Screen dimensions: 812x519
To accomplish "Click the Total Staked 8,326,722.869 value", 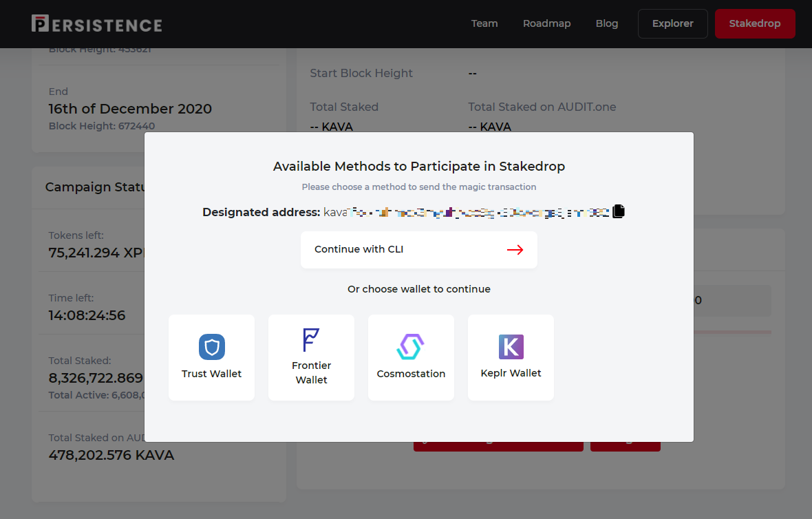I will [x=96, y=378].
